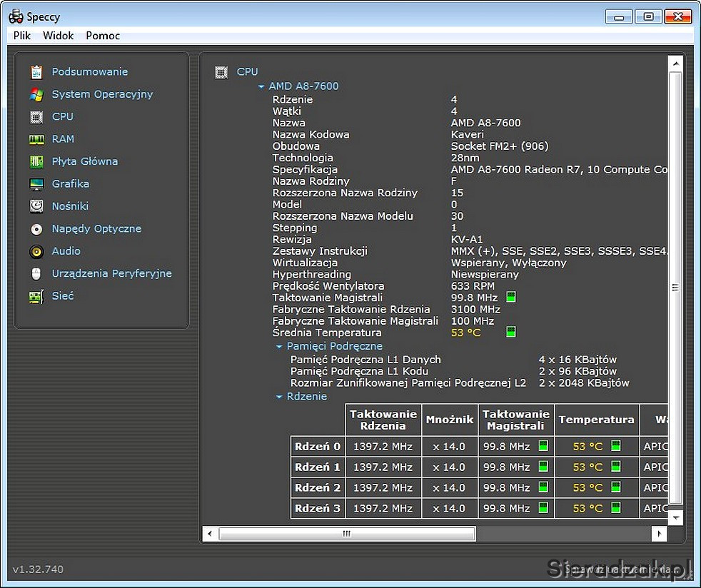Open the Płyta Główna section
Screen dimensions: 701x588
[85, 162]
